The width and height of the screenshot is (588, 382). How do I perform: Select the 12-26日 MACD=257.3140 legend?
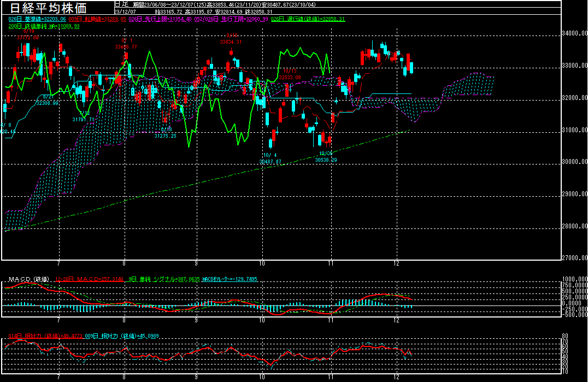pos(89,279)
